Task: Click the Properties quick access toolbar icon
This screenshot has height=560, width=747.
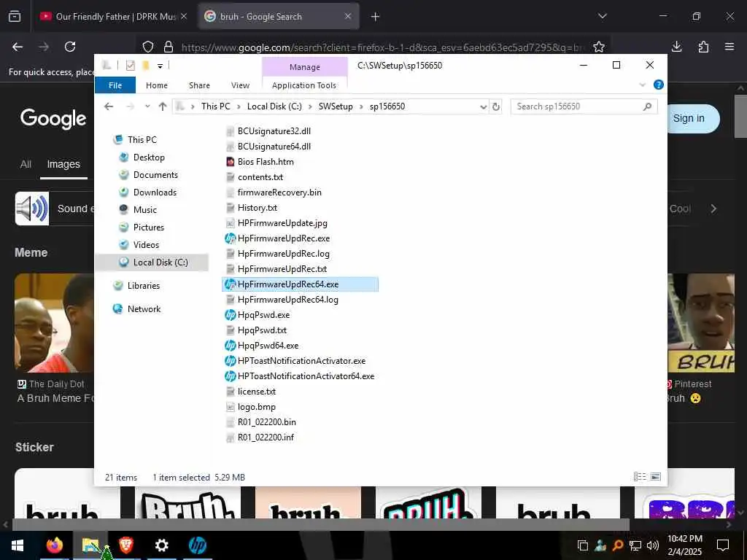Action: (130, 65)
